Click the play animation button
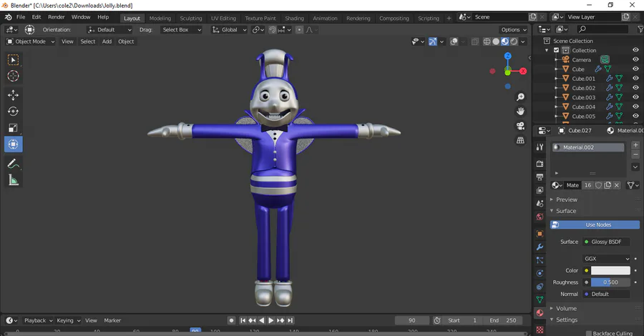Viewport: 644px width, 336px height. click(270, 320)
